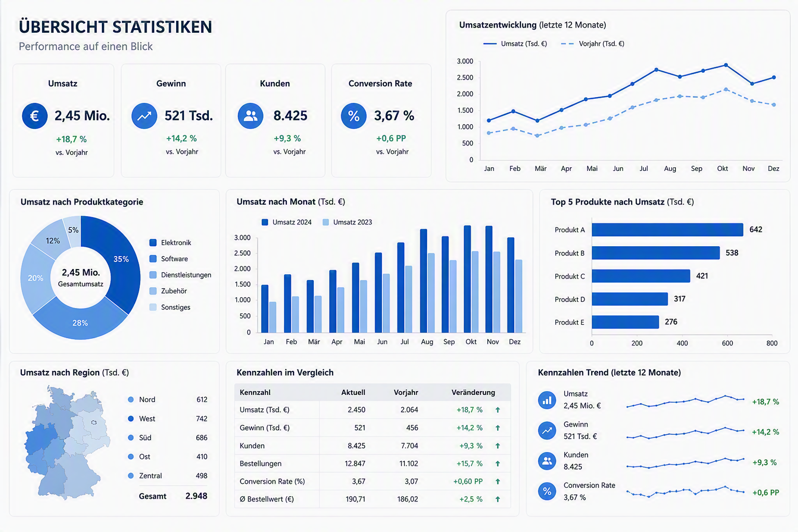Click the 12% donut chart segment
This screenshot has height=532, width=798.
click(x=52, y=241)
